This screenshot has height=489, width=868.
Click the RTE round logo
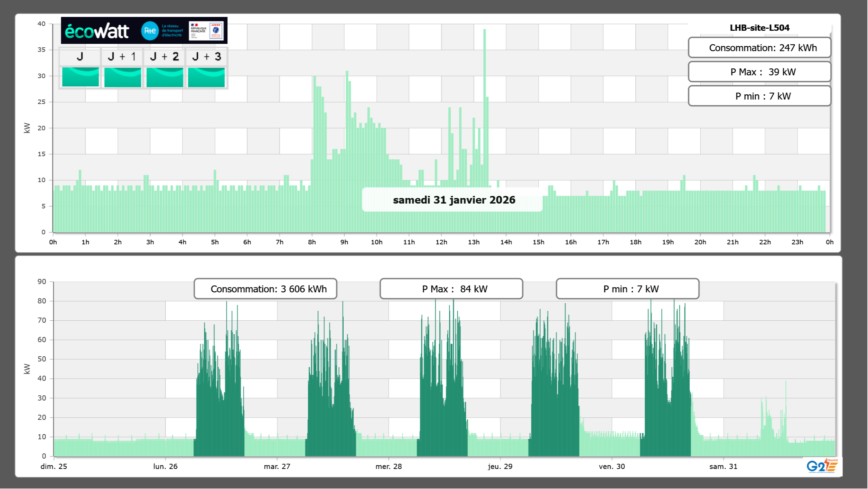(x=150, y=31)
